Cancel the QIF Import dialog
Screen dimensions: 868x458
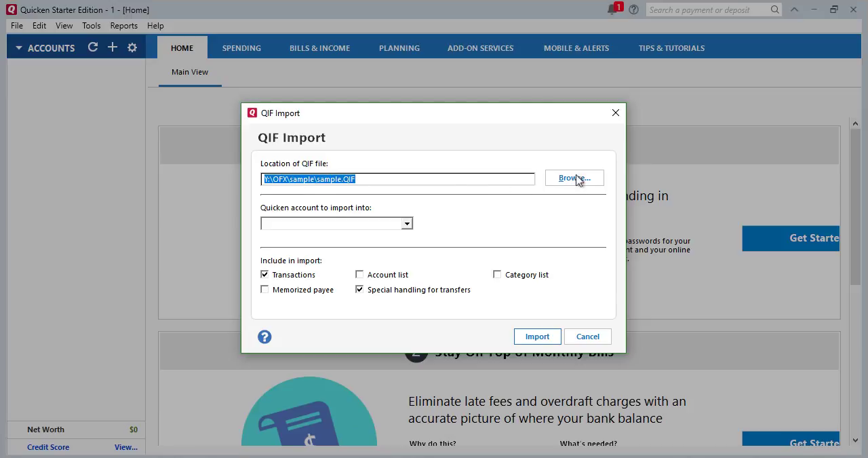click(x=588, y=337)
